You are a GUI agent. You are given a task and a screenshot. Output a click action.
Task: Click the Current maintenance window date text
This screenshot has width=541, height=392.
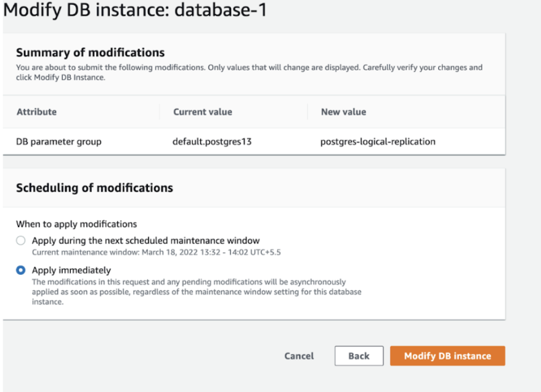click(x=157, y=252)
